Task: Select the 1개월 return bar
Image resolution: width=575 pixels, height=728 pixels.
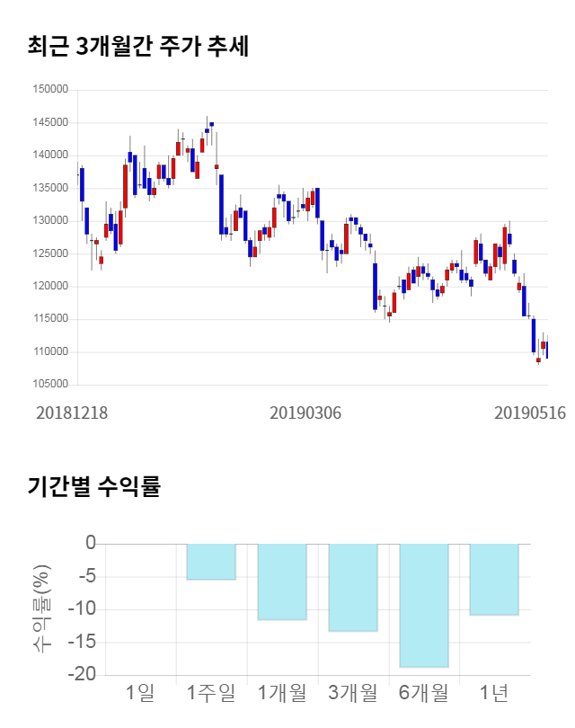Action: (282, 582)
